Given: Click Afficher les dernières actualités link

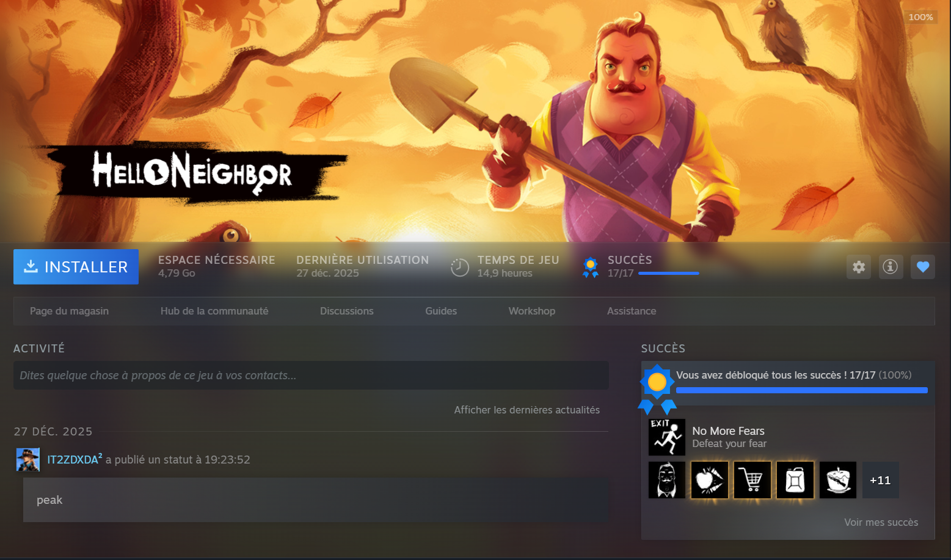Looking at the screenshot, I should point(527,410).
